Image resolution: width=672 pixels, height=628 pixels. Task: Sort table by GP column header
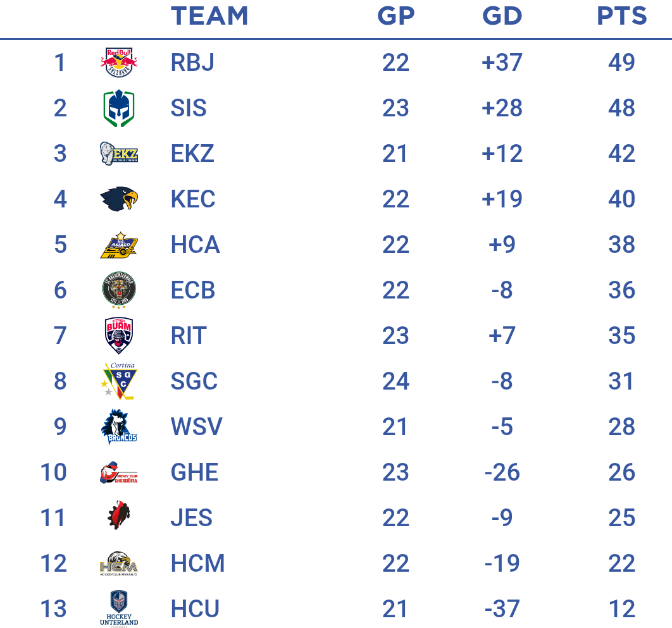click(396, 16)
